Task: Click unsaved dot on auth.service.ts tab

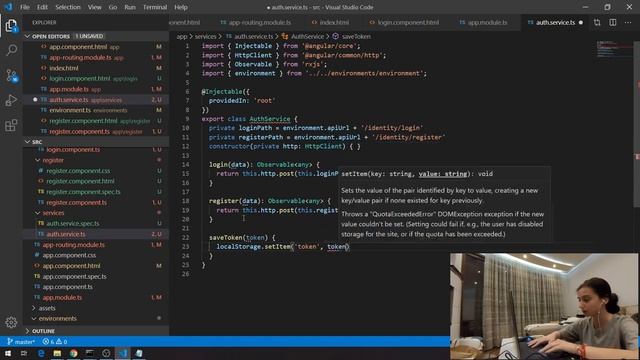Action: pos(581,22)
